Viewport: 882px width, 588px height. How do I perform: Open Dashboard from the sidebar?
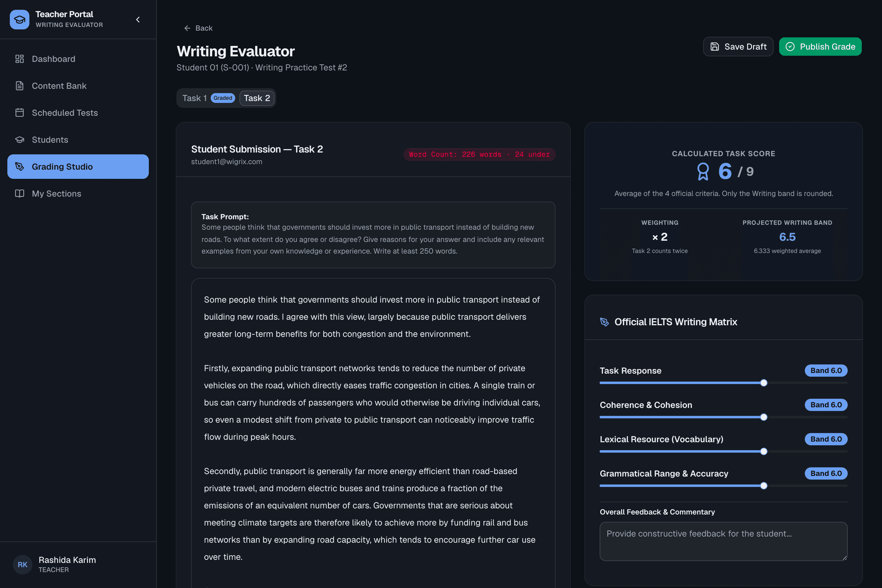click(x=78, y=59)
